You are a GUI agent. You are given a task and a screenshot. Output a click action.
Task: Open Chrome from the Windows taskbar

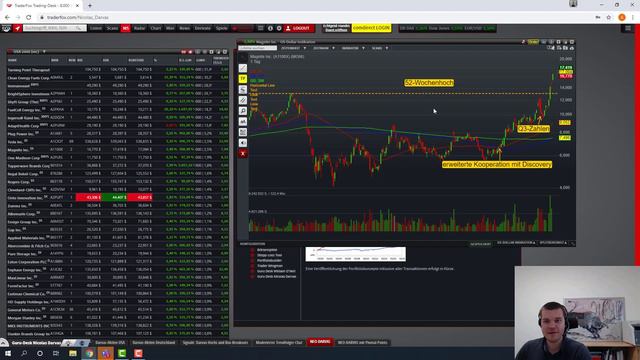point(89,353)
